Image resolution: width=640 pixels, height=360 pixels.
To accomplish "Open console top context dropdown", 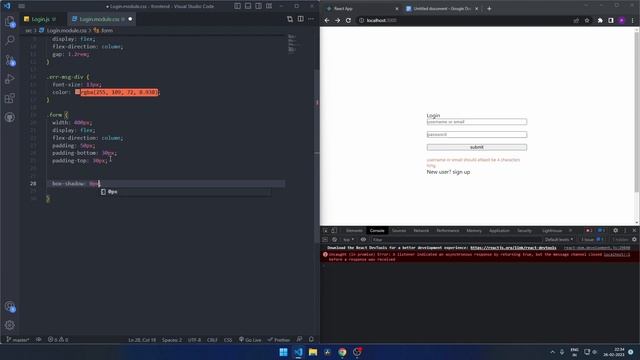I will [349, 240].
